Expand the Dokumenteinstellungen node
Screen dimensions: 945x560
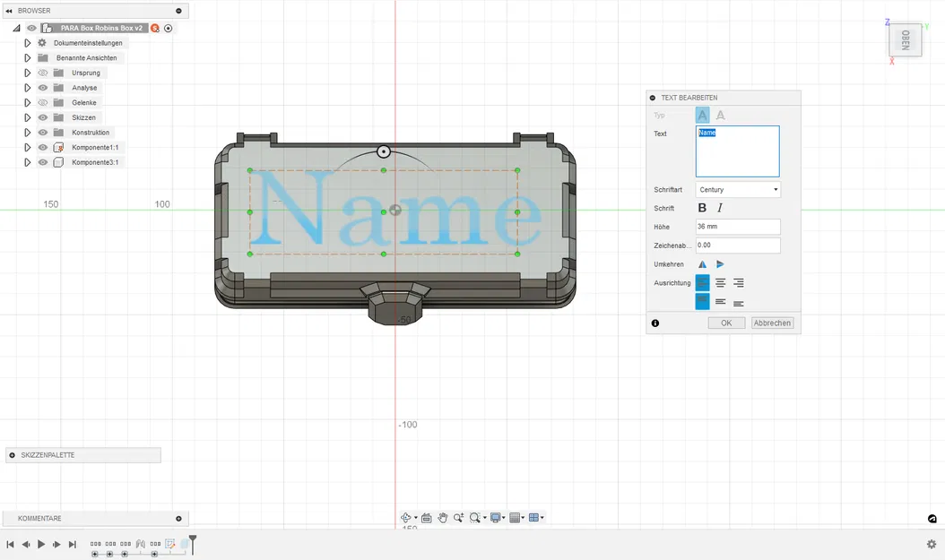point(27,43)
